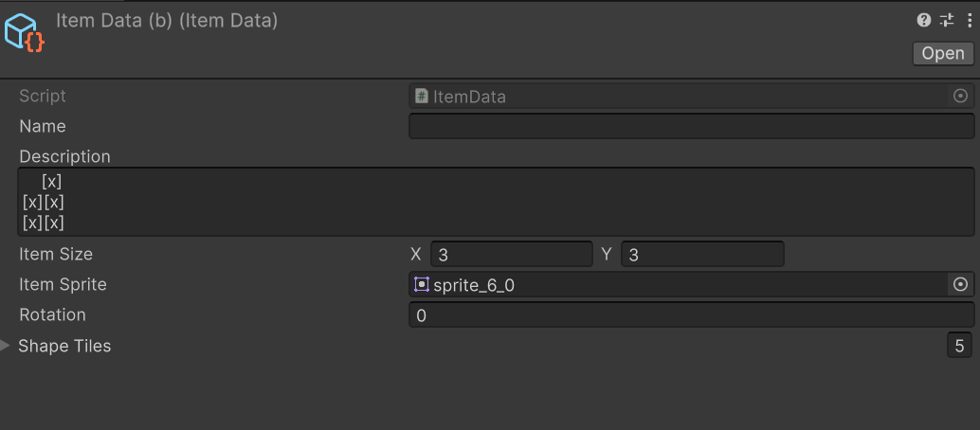Open the preset selector icon

[947, 20]
